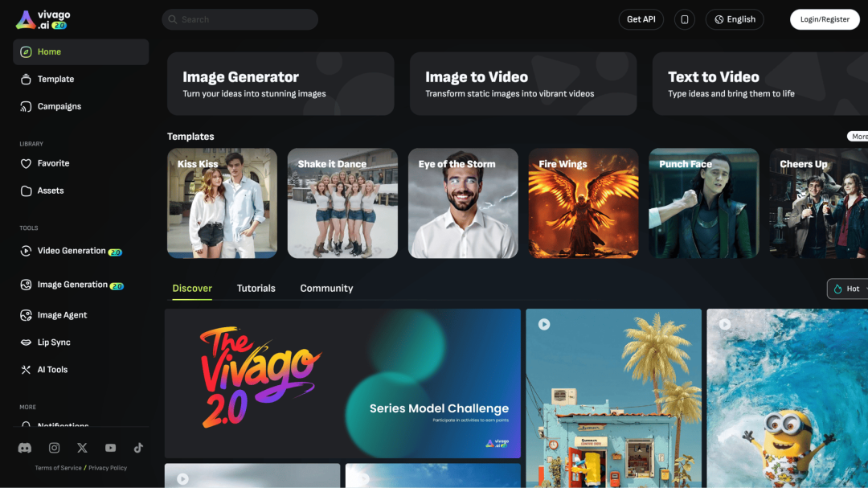The height and width of the screenshot is (488, 868).
Task: Click the search magnifier icon
Action: pyautogui.click(x=173, y=19)
